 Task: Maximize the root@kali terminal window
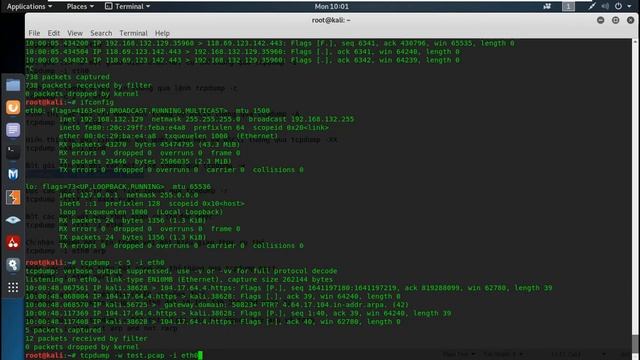click(616, 20)
